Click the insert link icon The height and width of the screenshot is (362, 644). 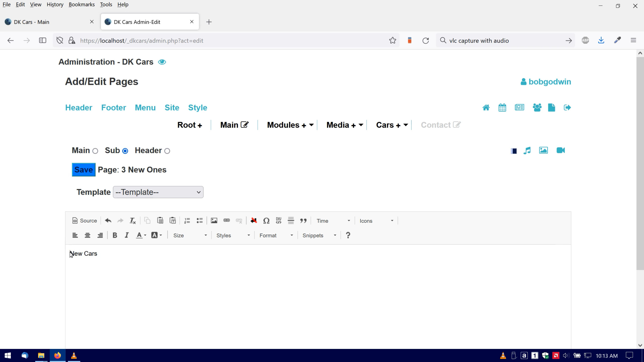(x=226, y=221)
